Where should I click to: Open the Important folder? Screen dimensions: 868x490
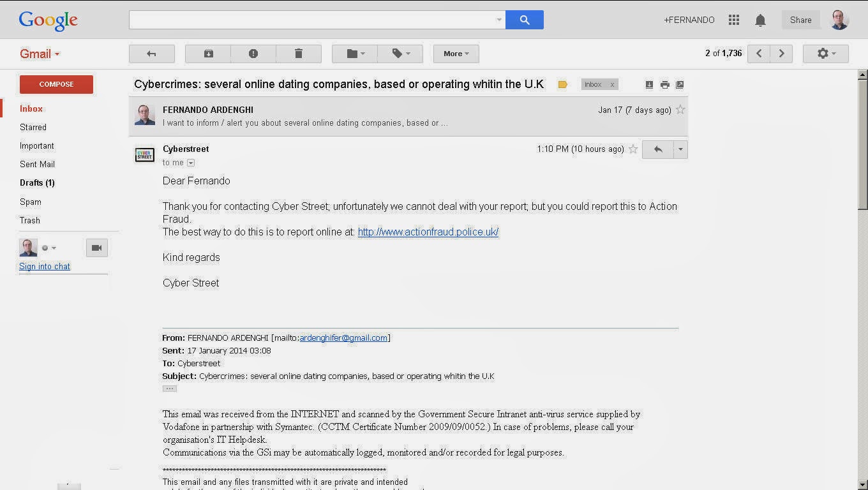click(x=37, y=145)
